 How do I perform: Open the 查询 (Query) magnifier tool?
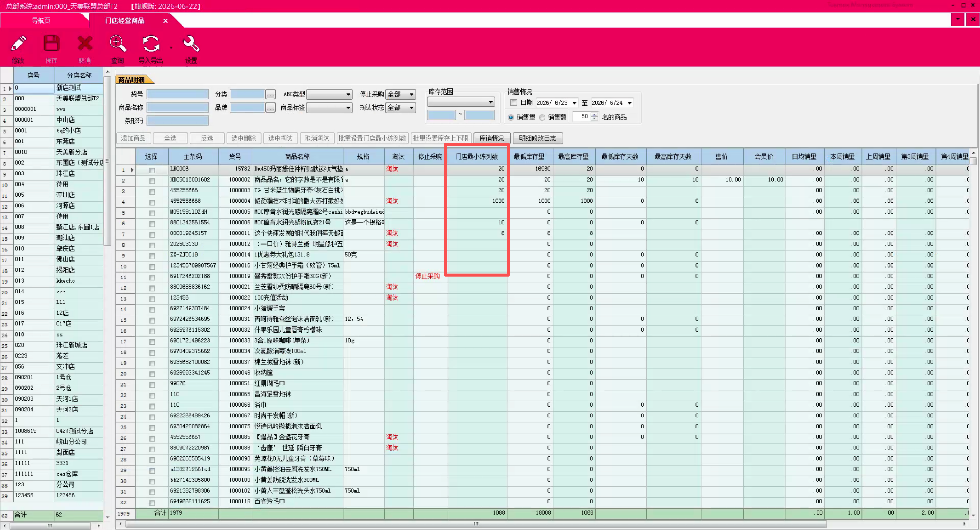point(117,44)
